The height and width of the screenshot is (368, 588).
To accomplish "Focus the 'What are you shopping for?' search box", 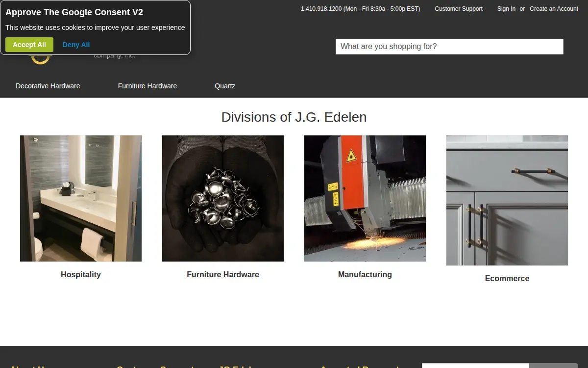I will (x=449, y=47).
